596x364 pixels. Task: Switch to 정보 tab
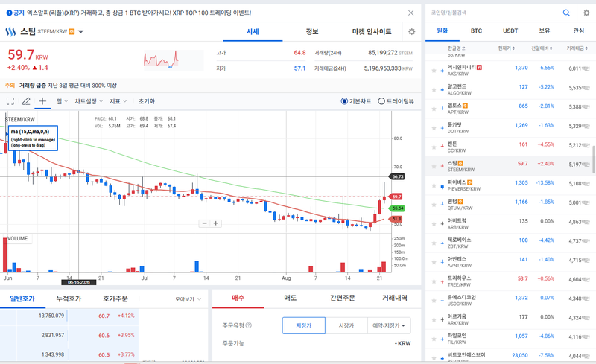tap(312, 32)
